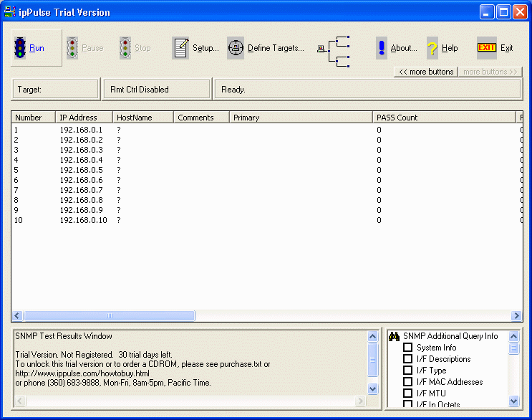This screenshot has height=420, width=532.
Task: Select the 192.168.0.7 target row
Action: (266, 190)
